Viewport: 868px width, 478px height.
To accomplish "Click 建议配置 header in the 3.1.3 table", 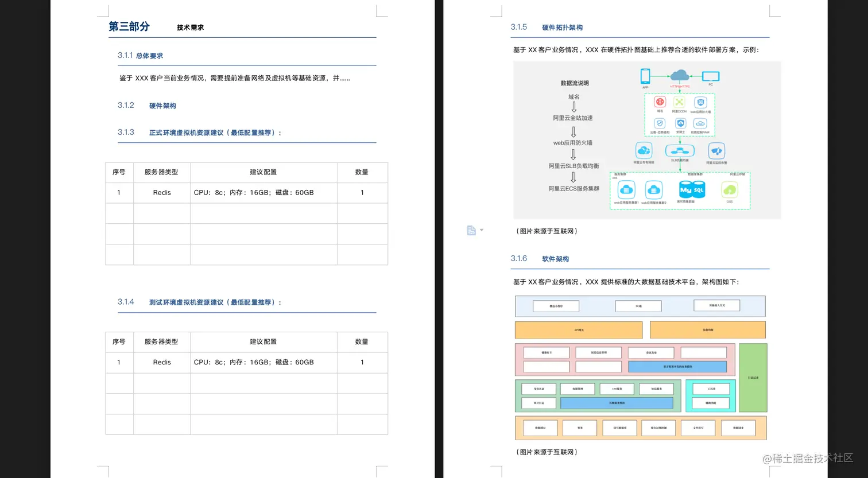I will point(263,172).
